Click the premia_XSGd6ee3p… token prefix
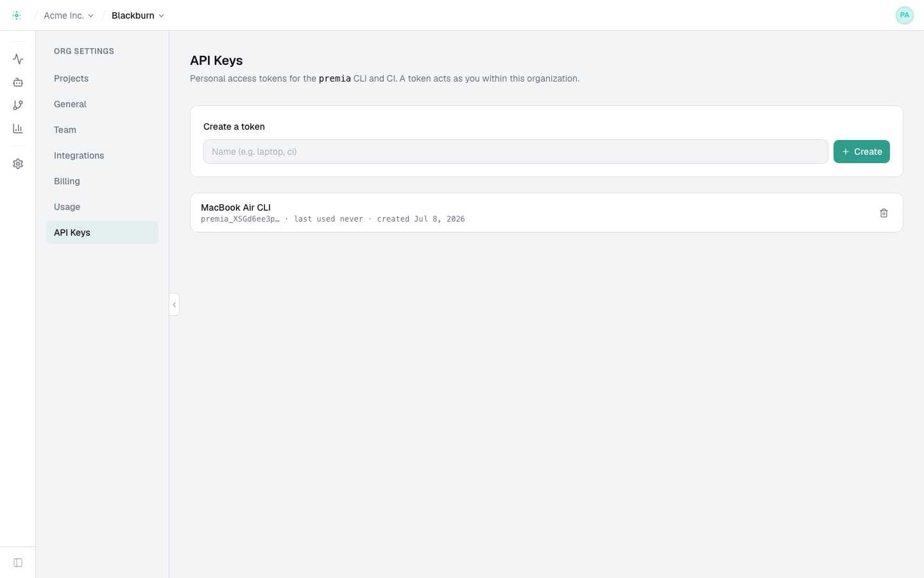The height and width of the screenshot is (578, 924). point(240,219)
